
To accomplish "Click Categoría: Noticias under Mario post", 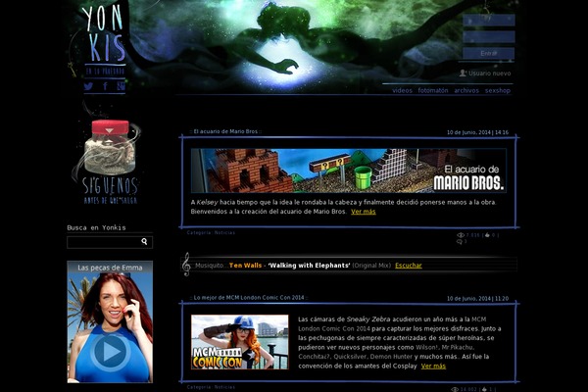I will coord(211,232).
